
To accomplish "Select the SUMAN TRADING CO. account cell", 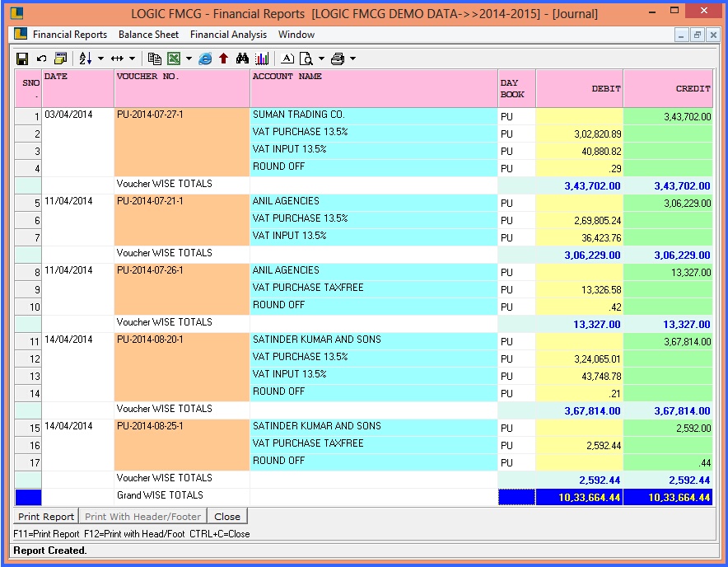I will click(x=374, y=115).
